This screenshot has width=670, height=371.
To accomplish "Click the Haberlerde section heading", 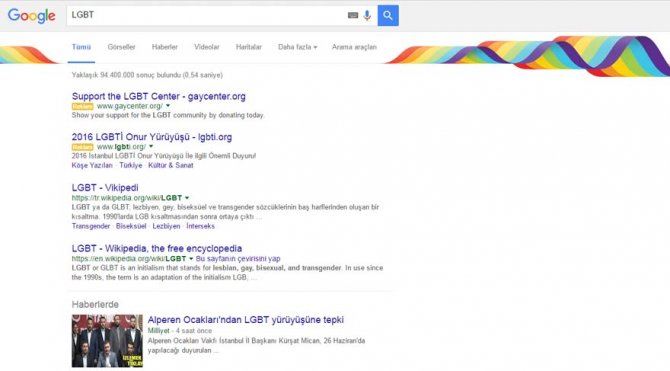I will [95, 304].
